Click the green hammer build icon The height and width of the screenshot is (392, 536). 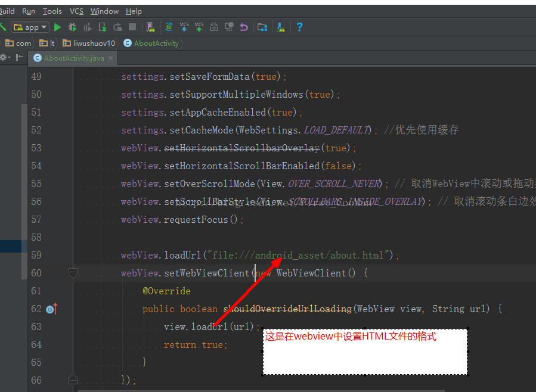[x=3, y=27]
